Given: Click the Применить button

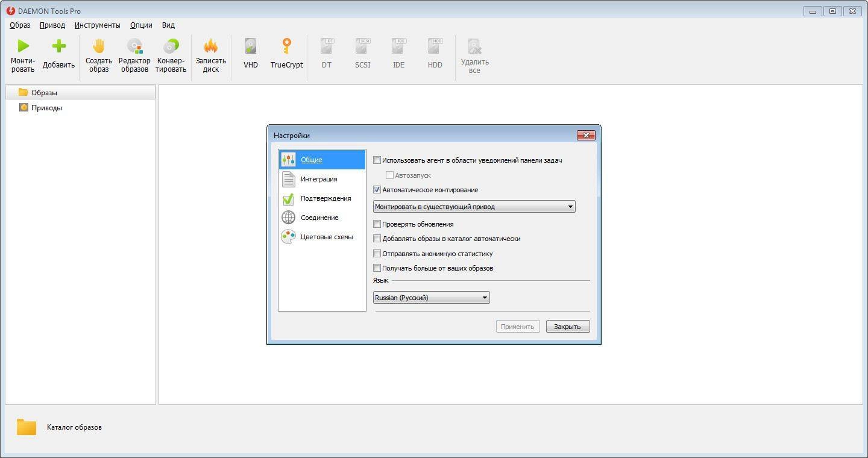Looking at the screenshot, I should [x=518, y=327].
